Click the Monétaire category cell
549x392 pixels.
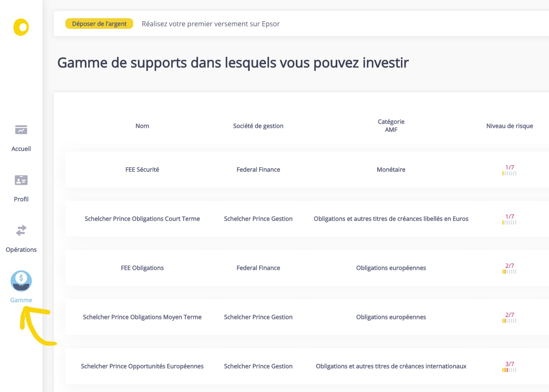(391, 170)
